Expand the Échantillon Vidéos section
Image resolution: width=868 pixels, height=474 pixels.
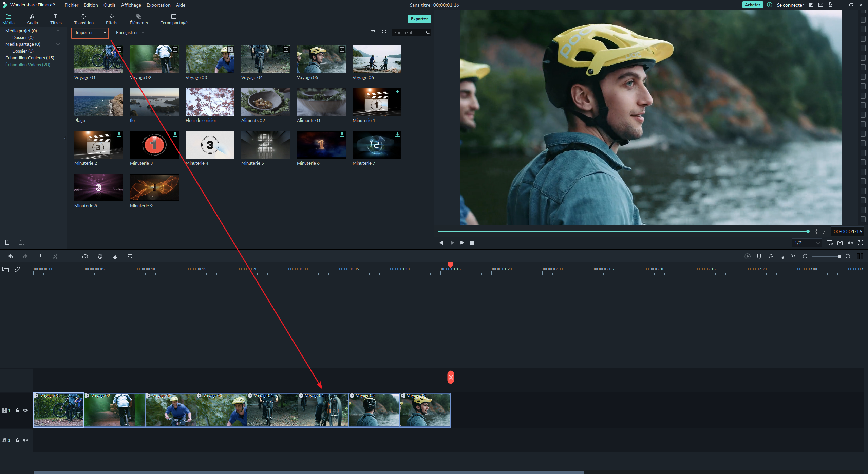pos(27,65)
